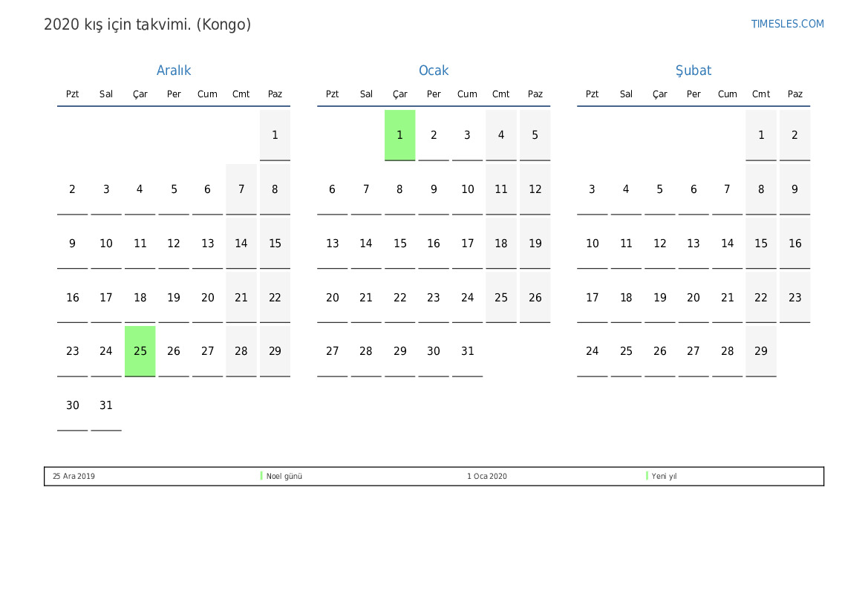
Task: Select December 10 in Aralık
Action: [x=106, y=243]
